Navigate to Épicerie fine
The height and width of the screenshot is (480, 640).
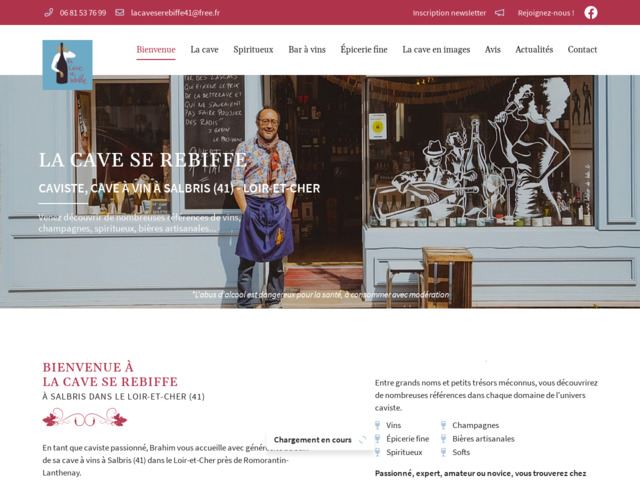pos(364,49)
